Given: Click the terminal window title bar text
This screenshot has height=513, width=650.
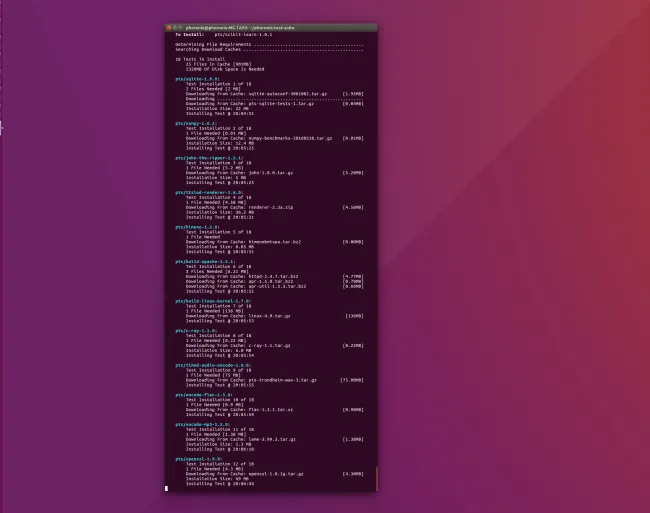Looking at the screenshot, I should (x=240, y=28).
